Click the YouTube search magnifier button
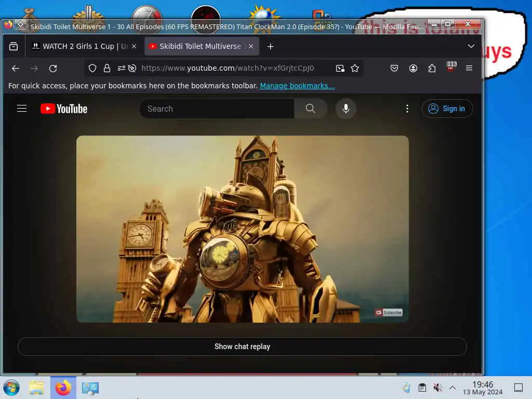The image size is (532, 399). 311,109
